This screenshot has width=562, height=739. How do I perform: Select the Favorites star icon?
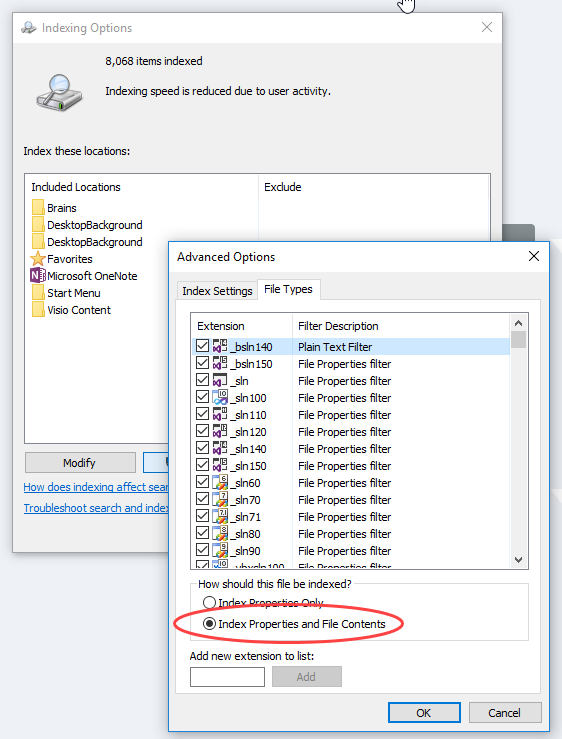pyautogui.click(x=38, y=258)
